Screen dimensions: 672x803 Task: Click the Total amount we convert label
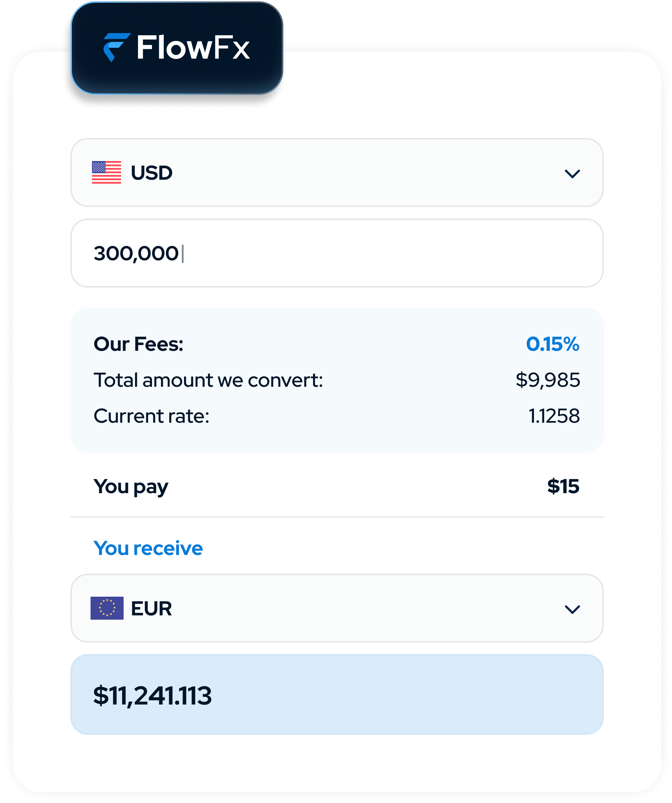click(208, 380)
